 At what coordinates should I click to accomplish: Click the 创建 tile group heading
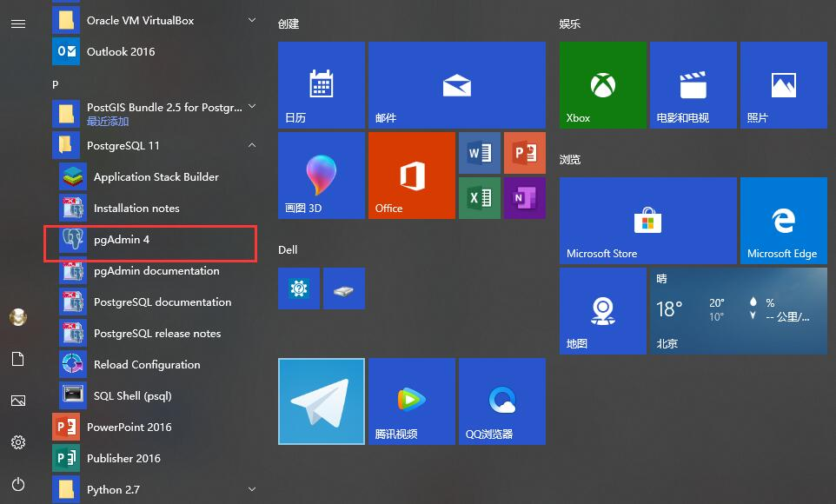[x=289, y=24]
